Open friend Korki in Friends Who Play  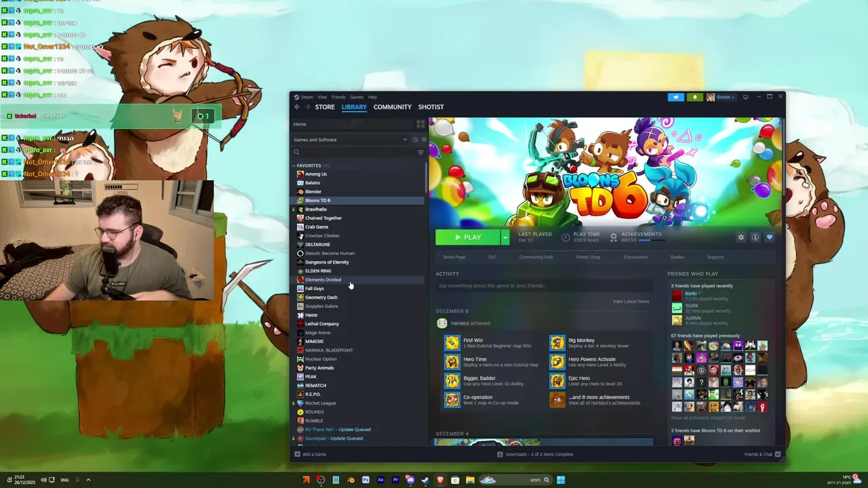tap(691, 293)
